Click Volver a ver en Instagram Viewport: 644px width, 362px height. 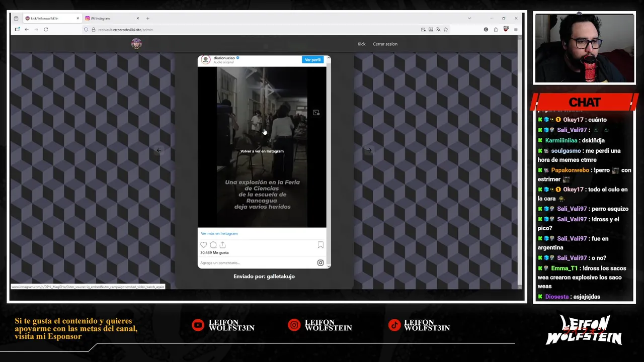point(262,151)
